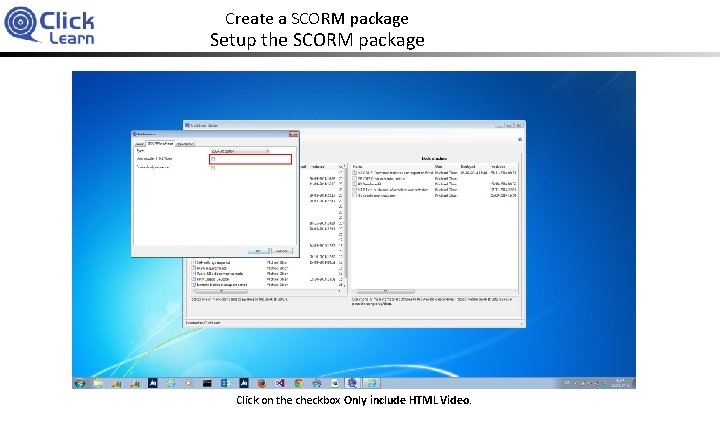Launch the Command Prompt taskbar icon
The width and height of the screenshot is (720, 437).
click(207, 383)
